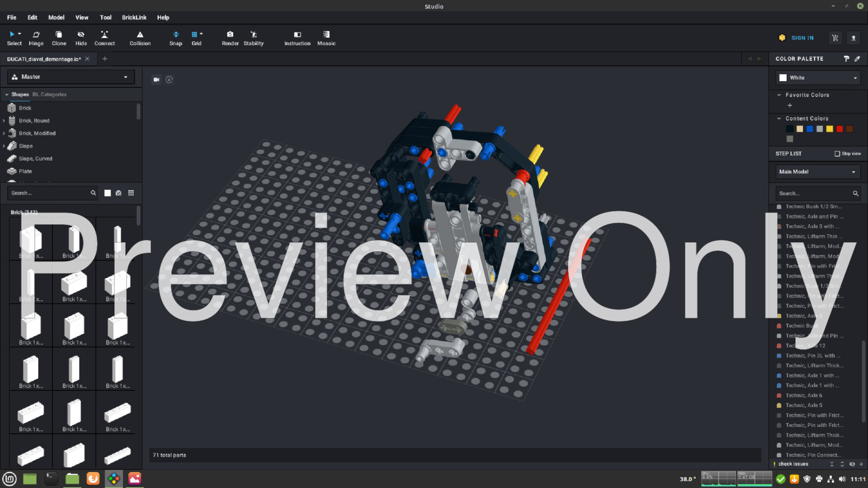Activate the Clone tool
868x488 pixels.
coord(58,38)
